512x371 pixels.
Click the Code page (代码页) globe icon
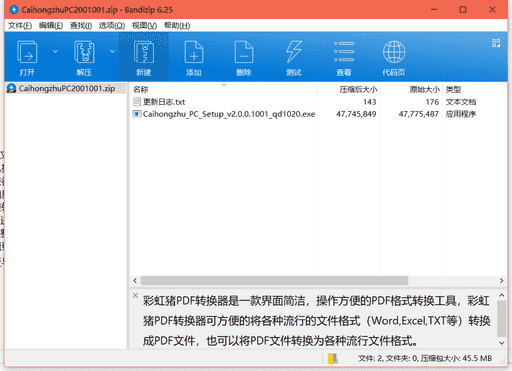coord(394,52)
